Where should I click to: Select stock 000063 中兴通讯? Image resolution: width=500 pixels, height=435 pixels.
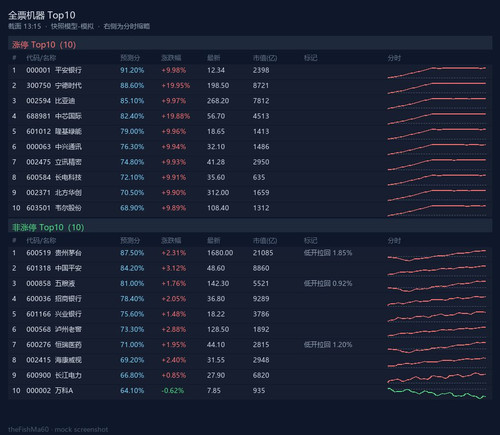coord(54,147)
